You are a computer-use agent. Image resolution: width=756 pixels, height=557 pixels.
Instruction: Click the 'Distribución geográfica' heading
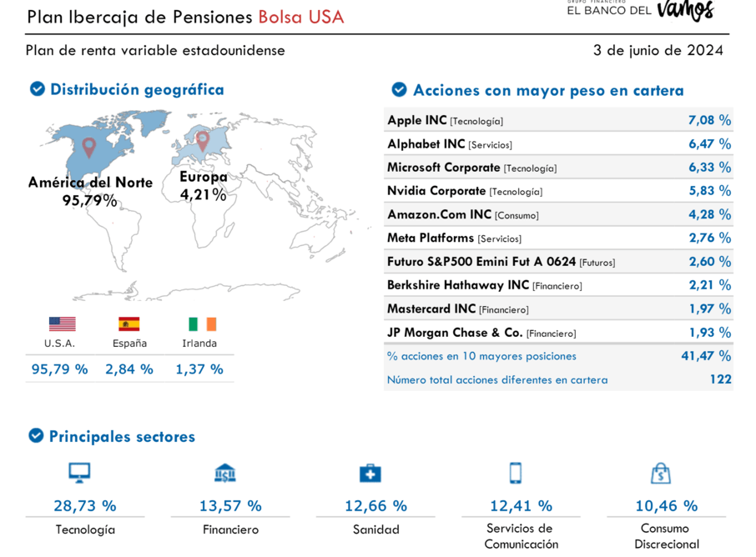click(137, 89)
